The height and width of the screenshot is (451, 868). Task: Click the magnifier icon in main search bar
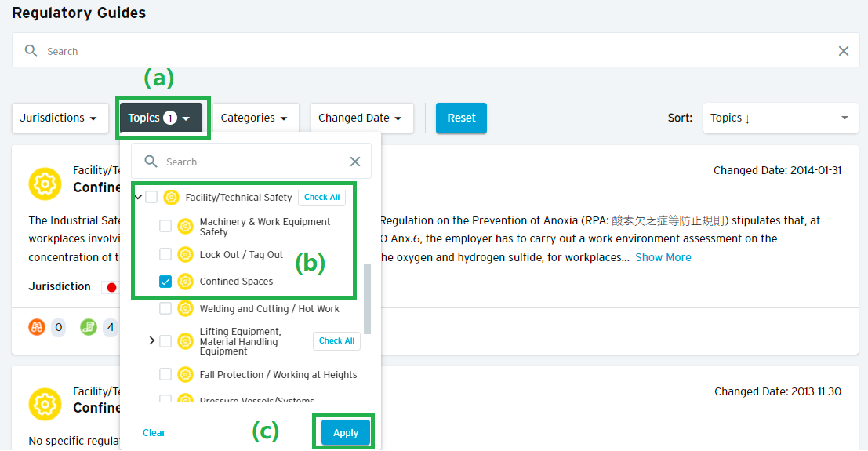pos(31,51)
